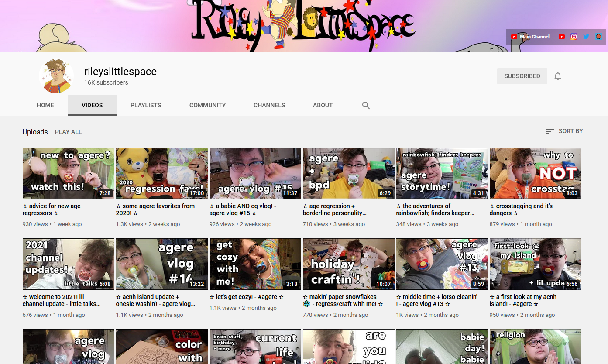Open the Twitter bird icon link
Image resolution: width=608 pixels, height=364 pixels.
[x=586, y=37]
